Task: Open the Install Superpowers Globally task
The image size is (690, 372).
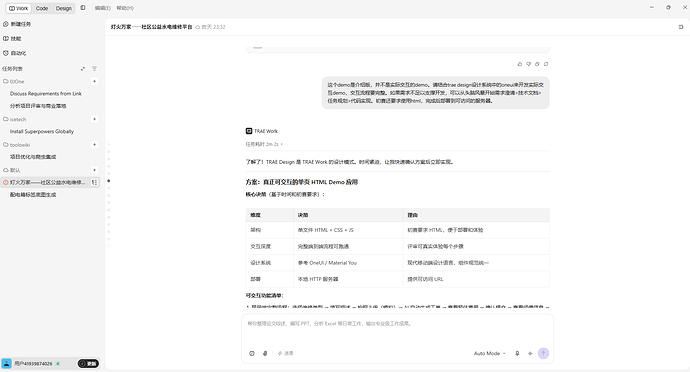Action: coord(42,131)
